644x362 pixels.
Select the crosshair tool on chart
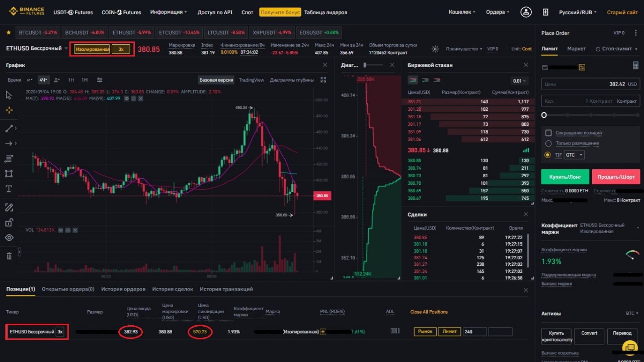tap(9, 110)
